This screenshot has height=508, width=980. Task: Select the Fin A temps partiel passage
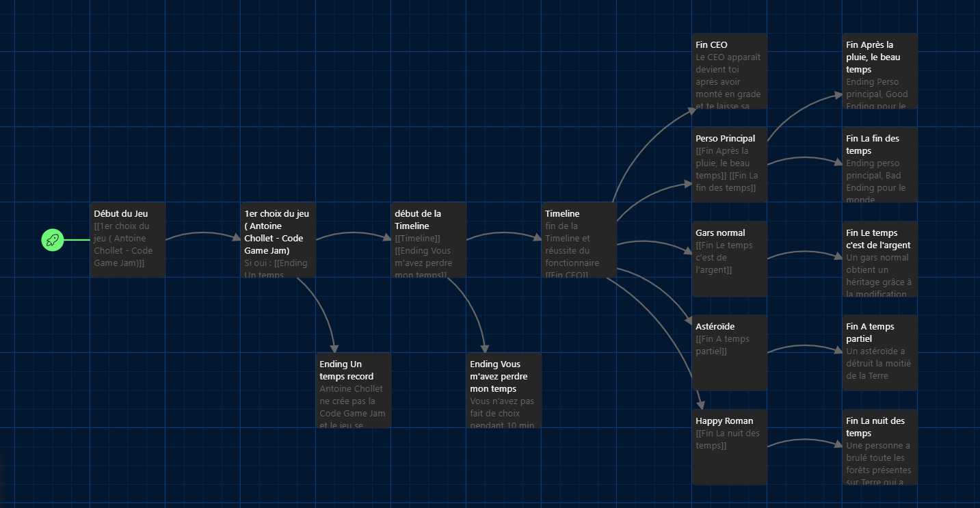click(x=879, y=352)
